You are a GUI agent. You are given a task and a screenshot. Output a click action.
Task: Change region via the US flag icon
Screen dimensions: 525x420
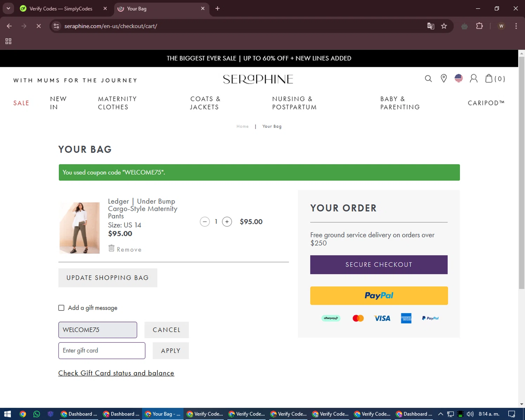458,78
